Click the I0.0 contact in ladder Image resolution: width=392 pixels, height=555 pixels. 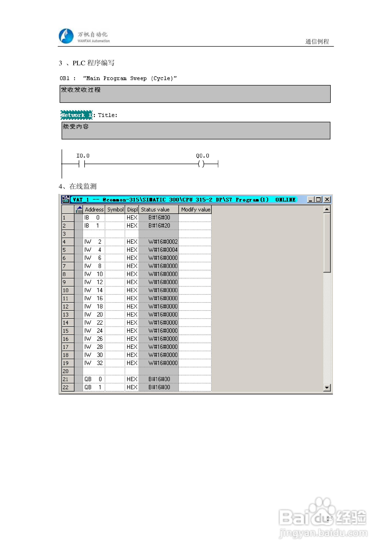(82, 164)
